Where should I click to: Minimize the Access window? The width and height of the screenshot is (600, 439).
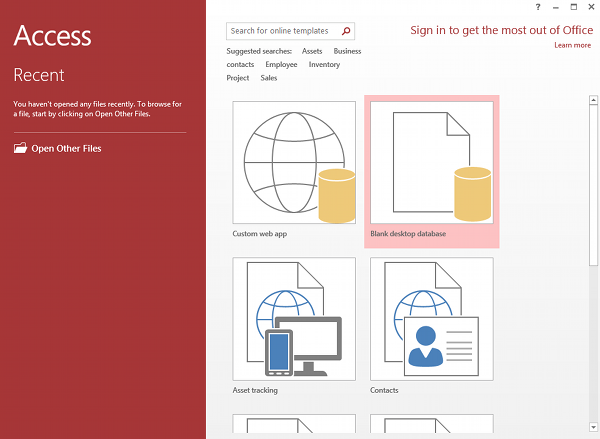point(556,7)
